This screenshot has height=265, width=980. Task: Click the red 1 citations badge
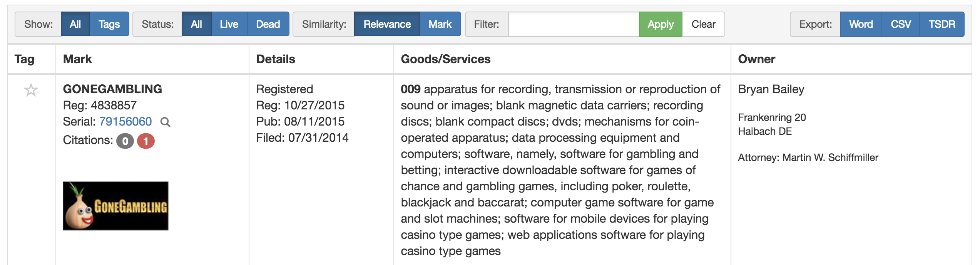click(x=146, y=141)
